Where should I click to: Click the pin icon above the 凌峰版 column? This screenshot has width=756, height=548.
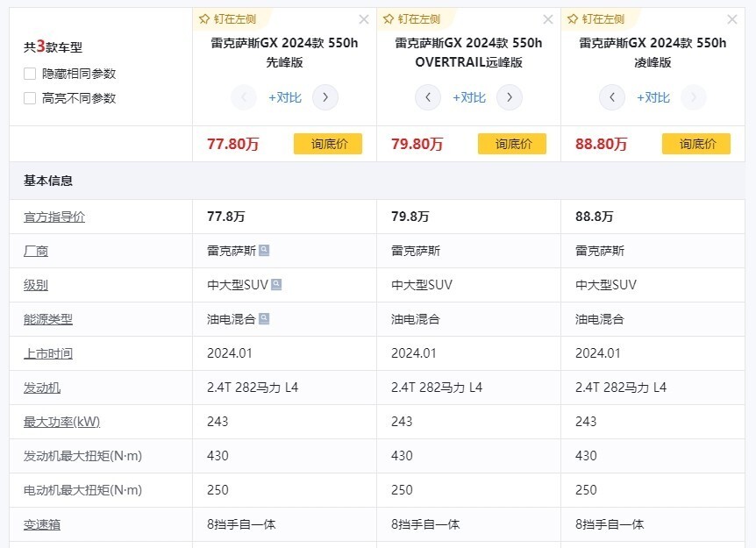click(x=573, y=18)
